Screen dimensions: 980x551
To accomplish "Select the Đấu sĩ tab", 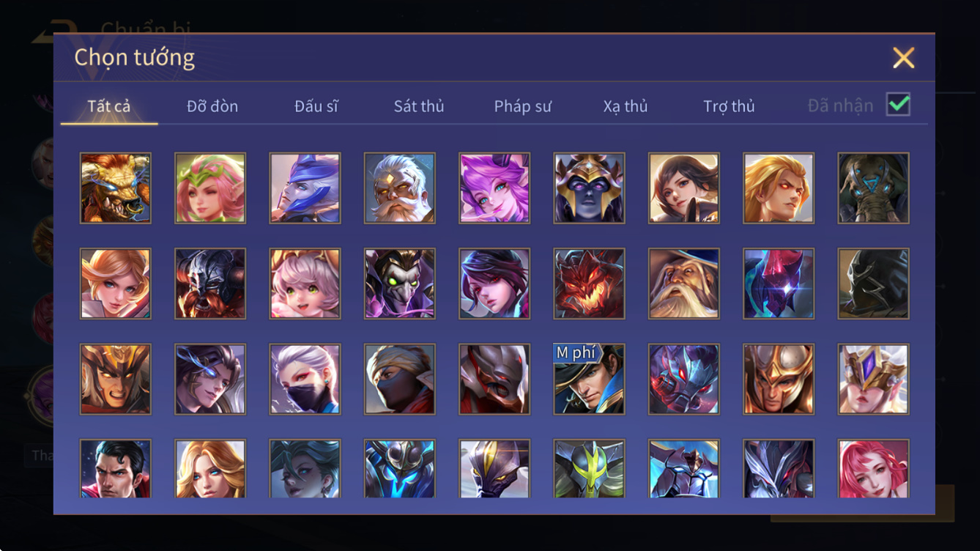I will 316,106.
